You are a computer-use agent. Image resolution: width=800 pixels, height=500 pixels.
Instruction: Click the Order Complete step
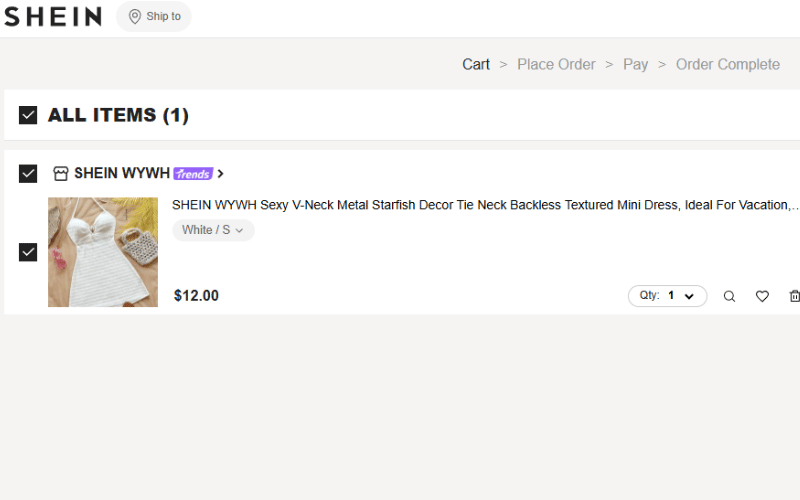point(727,64)
